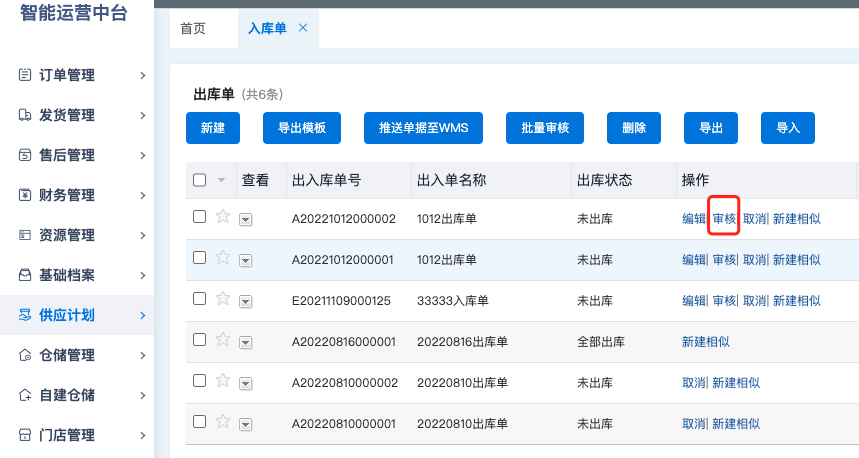
Task: Star the A20221012000001 row
Action: 222,257
